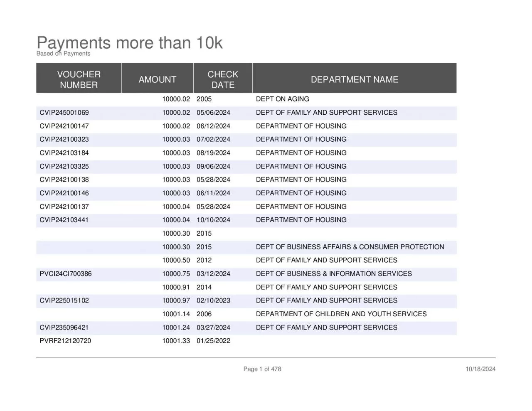Image resolution: width=532 pixels, height=411 pixels.
Task: Select the title Payments more than 10k
Action: pos(130,43)
